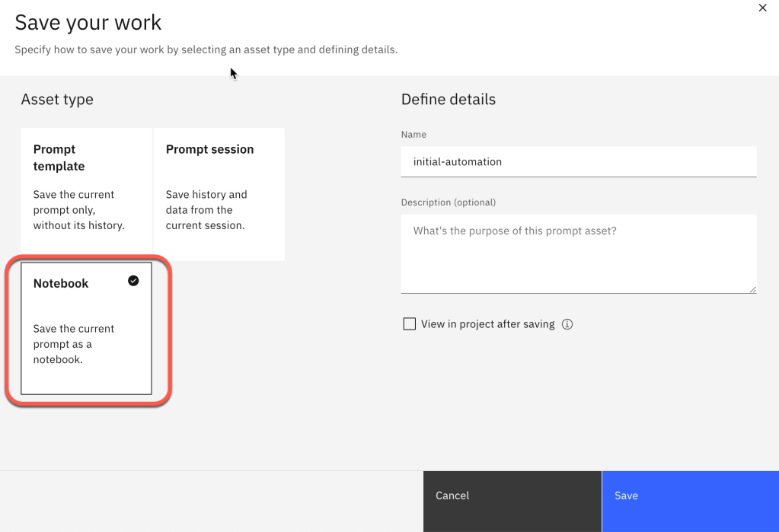Focus the Name field containing initial-automation
The height and width of the screenshot is (532, 779).
[x=578, y=161]
